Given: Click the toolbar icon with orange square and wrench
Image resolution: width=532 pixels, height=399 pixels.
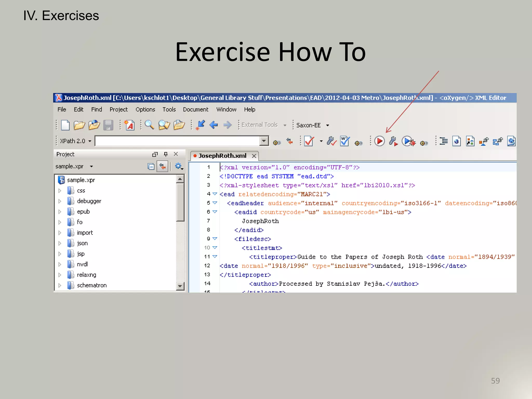Looking at the screenshot, I should point(484,142).
